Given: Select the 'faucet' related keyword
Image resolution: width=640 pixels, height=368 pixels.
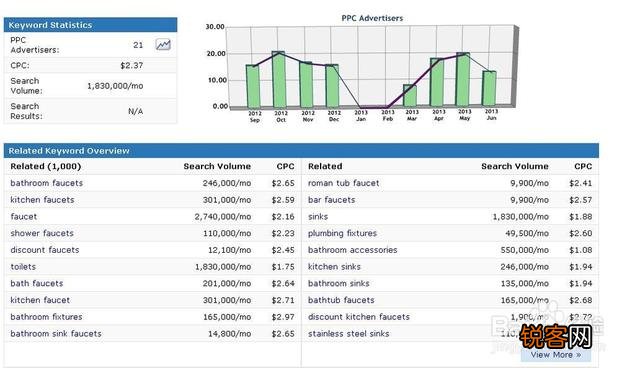Looking at the screenshot, I should point(24,217).
